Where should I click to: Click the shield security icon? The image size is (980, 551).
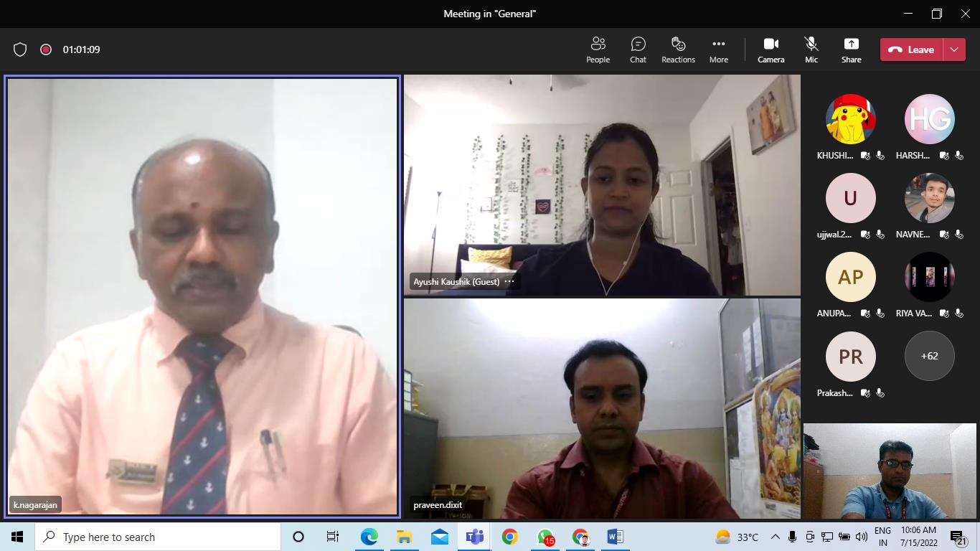(20, 50)
